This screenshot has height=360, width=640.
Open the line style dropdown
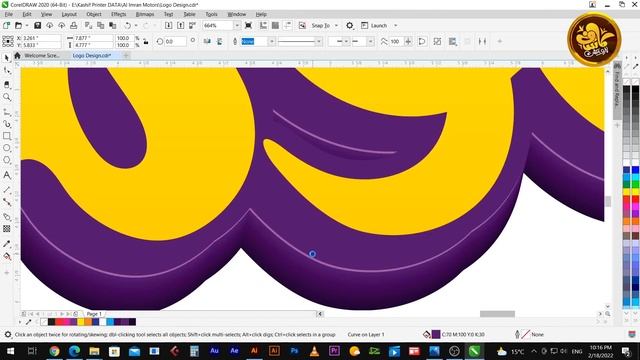point(319,41)
